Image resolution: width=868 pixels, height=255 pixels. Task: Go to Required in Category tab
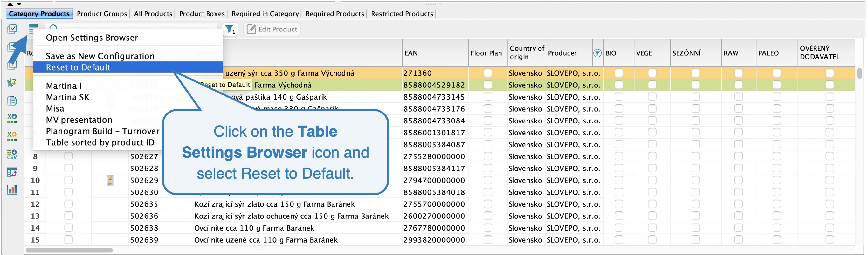point(265,14)
